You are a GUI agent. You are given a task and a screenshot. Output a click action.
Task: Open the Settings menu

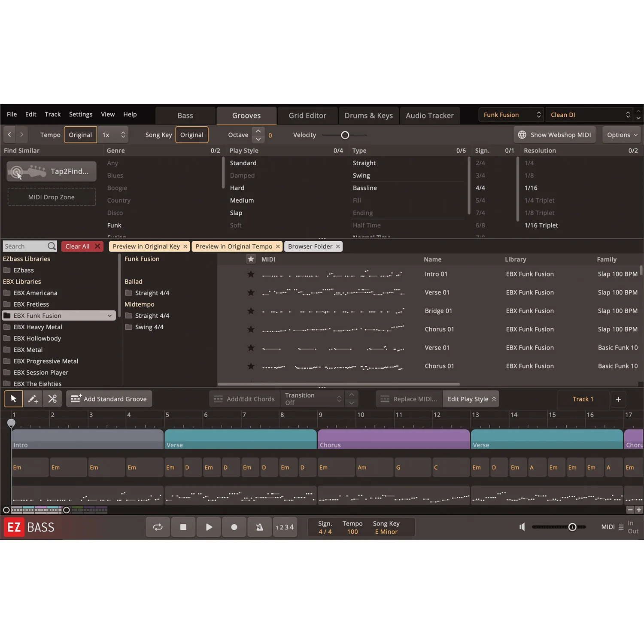click(x=81, y=114)
